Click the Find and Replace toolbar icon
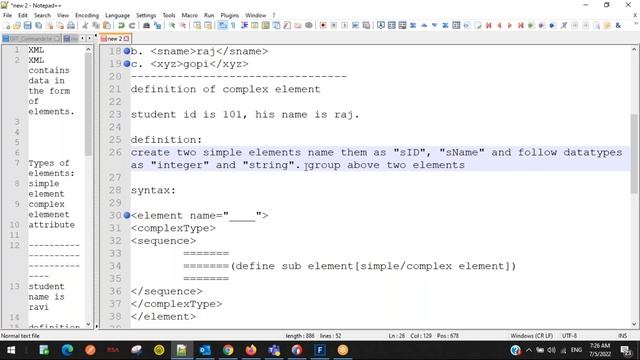This screenshot has height=360, width=640. pos(157,25)
